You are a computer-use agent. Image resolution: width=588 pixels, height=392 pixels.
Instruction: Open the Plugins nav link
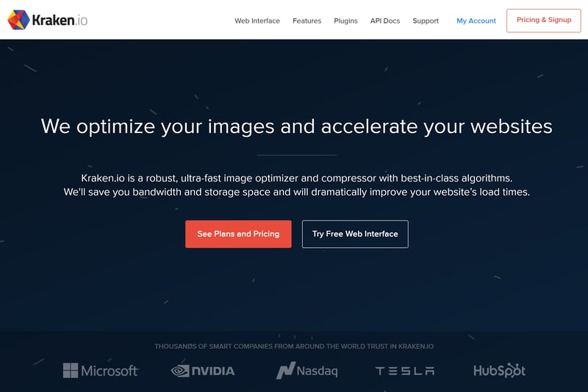[x=345, y=21]
